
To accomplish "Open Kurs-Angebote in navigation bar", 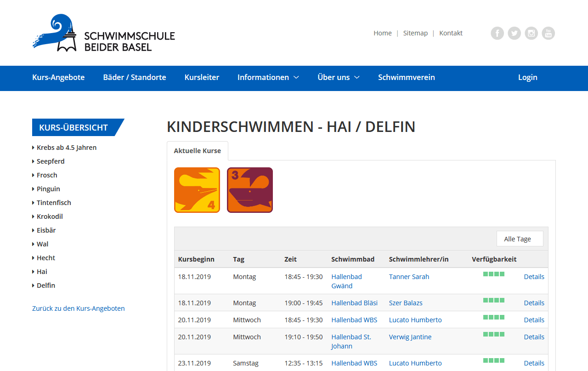I will pos(58,77).
